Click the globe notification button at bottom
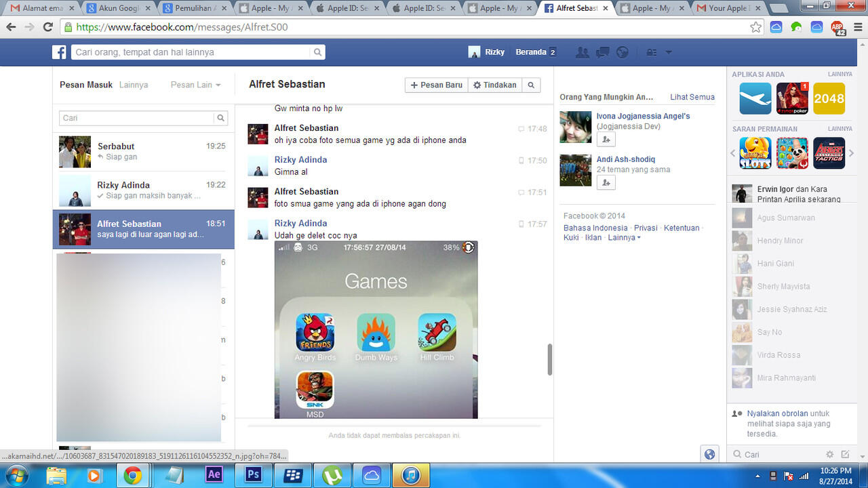The image size is (868, 488). click(x=709, y=454)
